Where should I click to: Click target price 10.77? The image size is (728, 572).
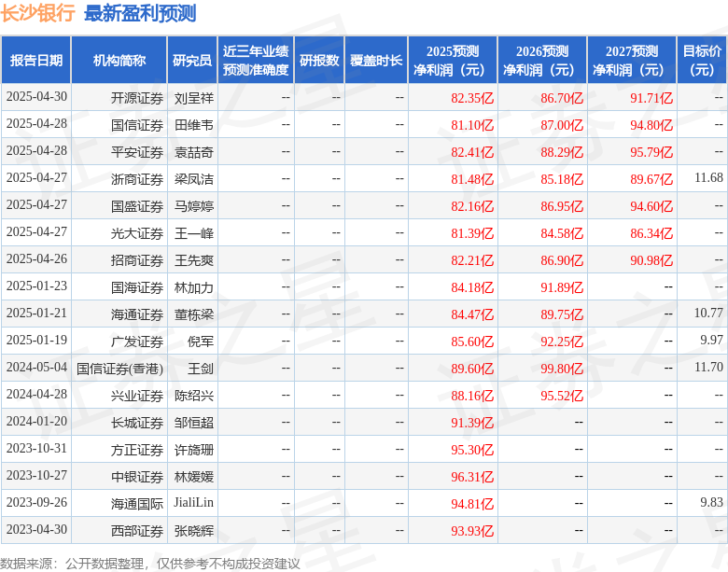coord(708,313)
